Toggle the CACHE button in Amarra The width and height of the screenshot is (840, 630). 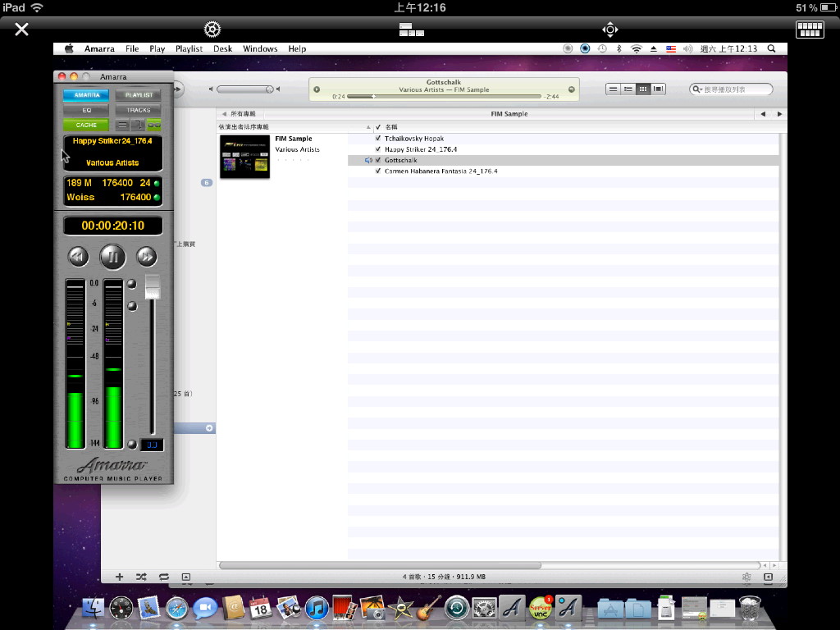(x=85, y=125)
